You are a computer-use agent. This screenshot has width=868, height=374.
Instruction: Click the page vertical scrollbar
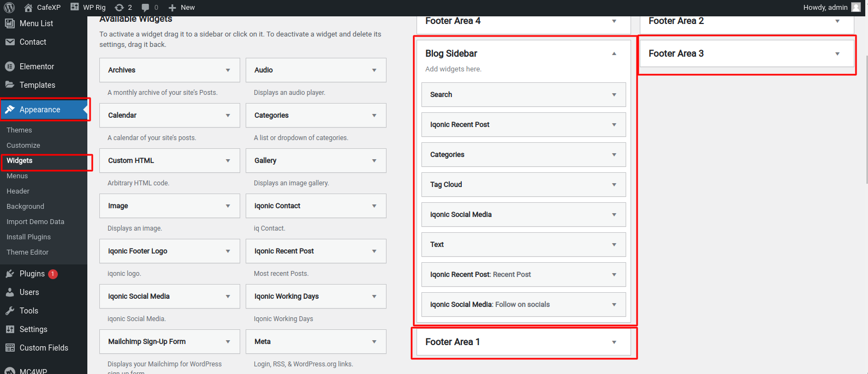(x=865, y=109)
